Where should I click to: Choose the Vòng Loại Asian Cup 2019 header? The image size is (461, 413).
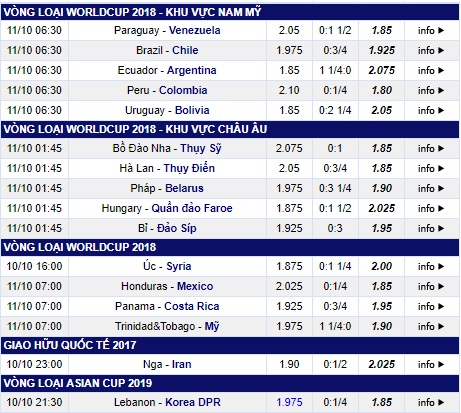click(230, 383)
